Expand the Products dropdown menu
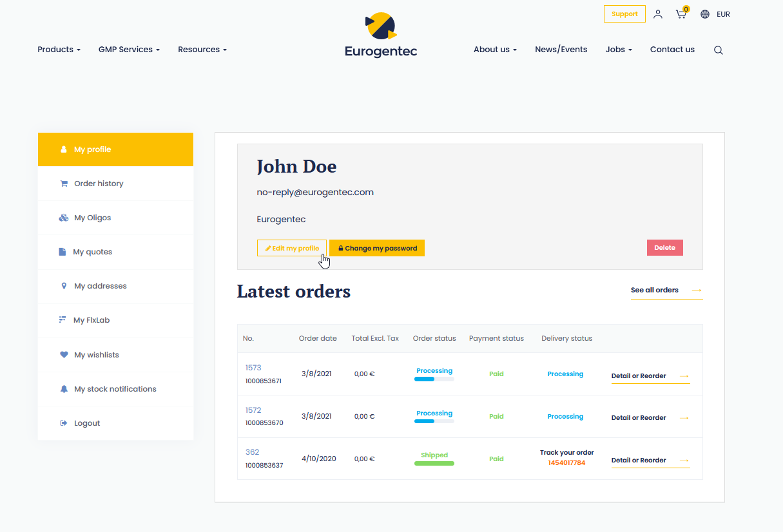783x532 pixels. (x=59, y=50)
